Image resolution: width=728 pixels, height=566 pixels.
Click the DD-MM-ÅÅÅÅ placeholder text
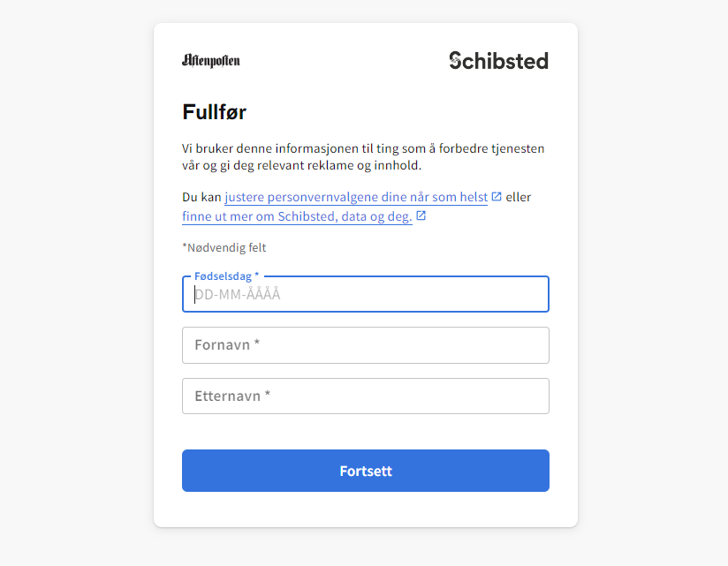pyautogui.click(x=238, y=295)
